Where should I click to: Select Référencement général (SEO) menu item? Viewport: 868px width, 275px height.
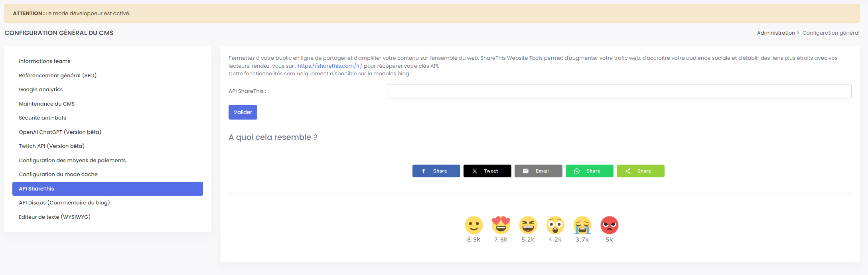[58, 75]
